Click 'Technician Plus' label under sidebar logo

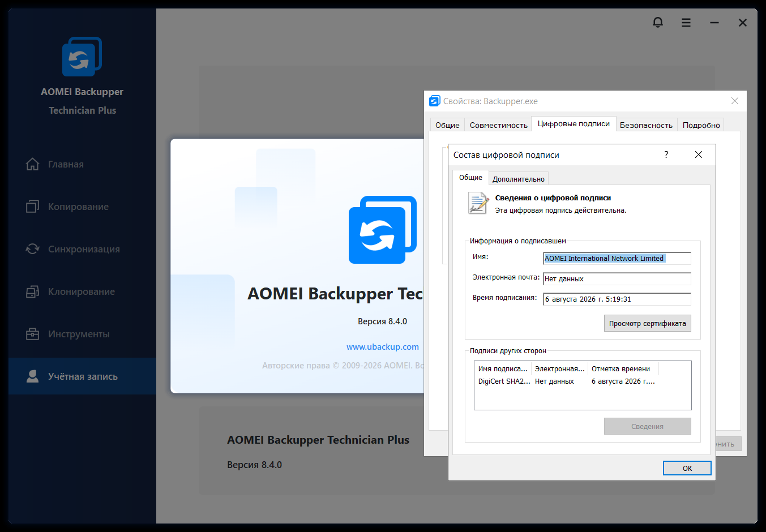83,110
